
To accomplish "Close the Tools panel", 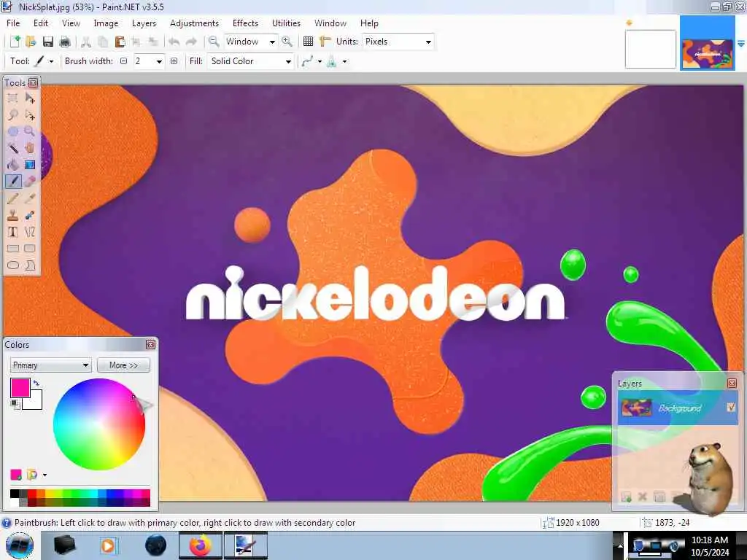I will (33, 83).
